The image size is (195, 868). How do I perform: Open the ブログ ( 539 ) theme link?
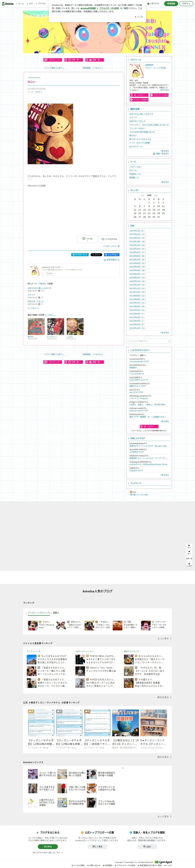tap(135, 167)
